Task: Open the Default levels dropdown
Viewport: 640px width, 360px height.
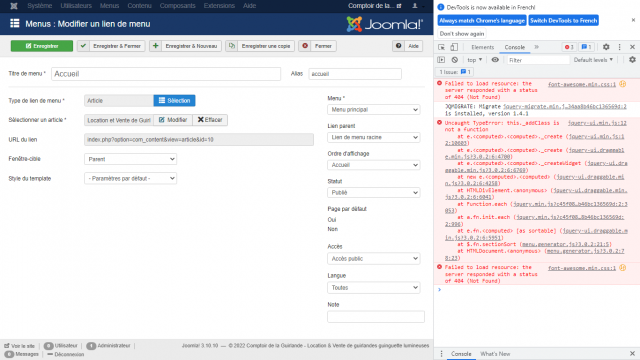Action: click(x=593, y=60)
